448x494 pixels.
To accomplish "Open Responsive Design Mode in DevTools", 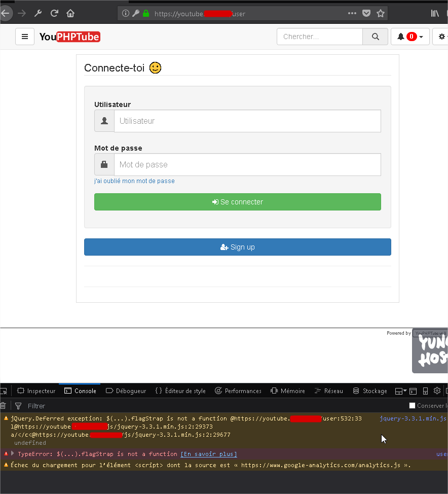I will (x=426, y=391).
